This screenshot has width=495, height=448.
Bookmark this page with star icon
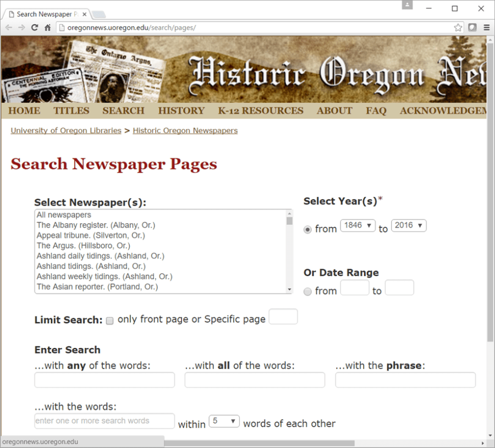[x=458, y=27]
